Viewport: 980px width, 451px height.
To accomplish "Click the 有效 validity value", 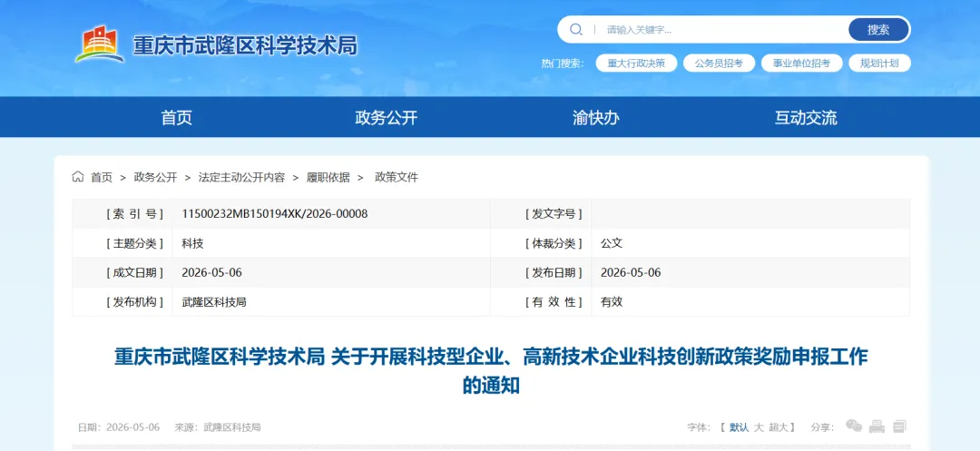I will pos(612,301).
